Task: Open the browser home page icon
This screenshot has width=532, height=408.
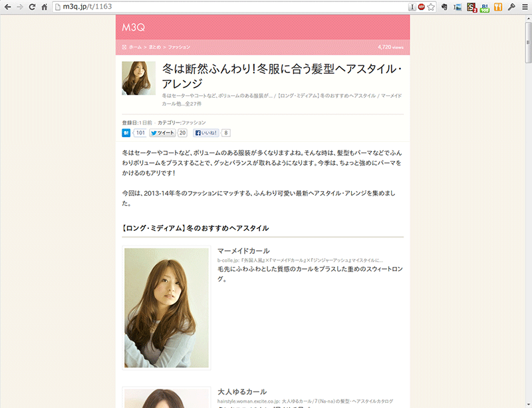Action: (x=44, y=7)
